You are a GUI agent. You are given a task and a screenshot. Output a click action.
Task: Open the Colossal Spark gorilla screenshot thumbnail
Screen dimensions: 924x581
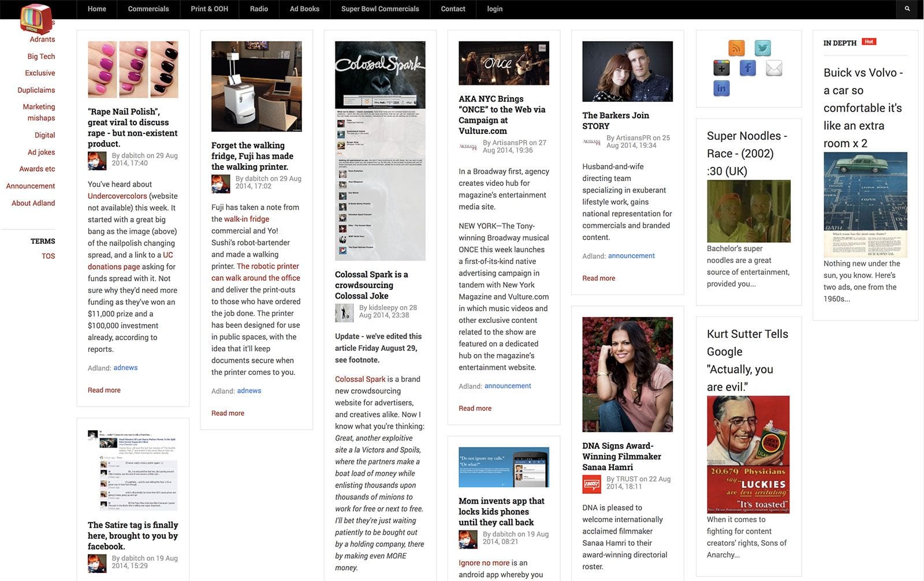(x=380, y=151)
